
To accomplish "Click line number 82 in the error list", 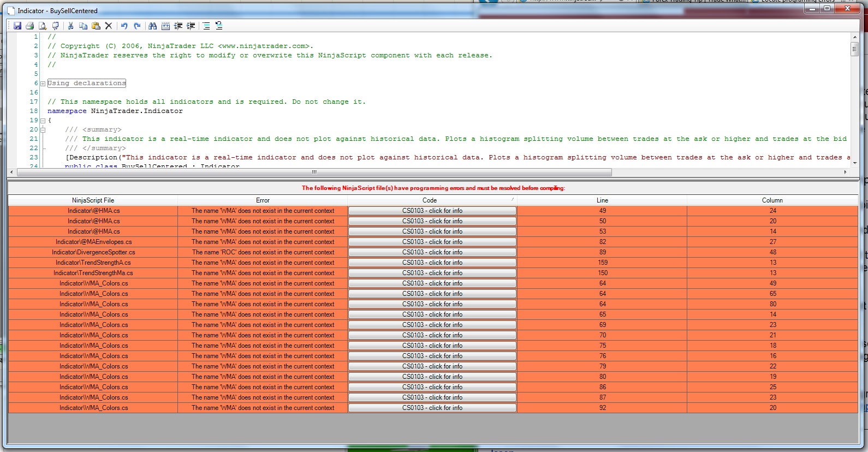I will click(x=602, y=242).
